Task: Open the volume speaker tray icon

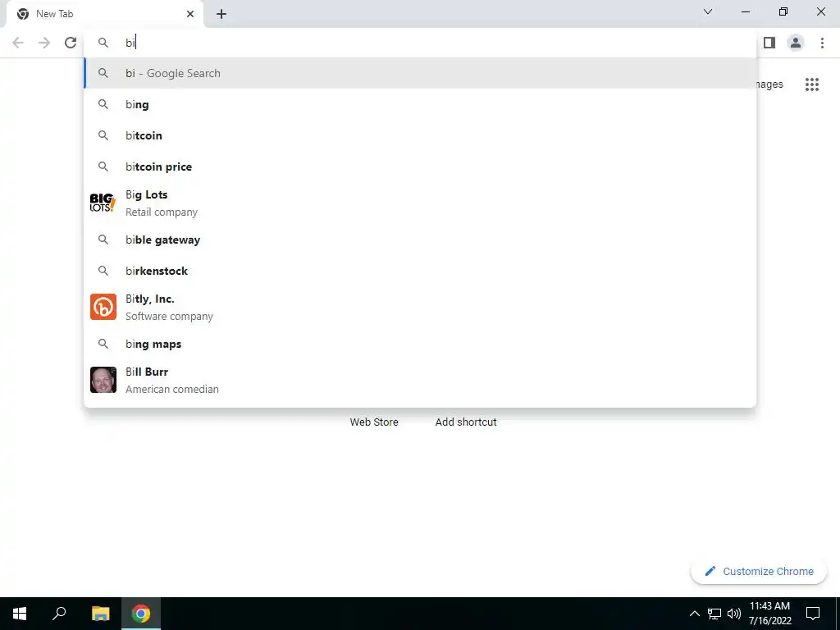Action: click(x=734, y=614)
